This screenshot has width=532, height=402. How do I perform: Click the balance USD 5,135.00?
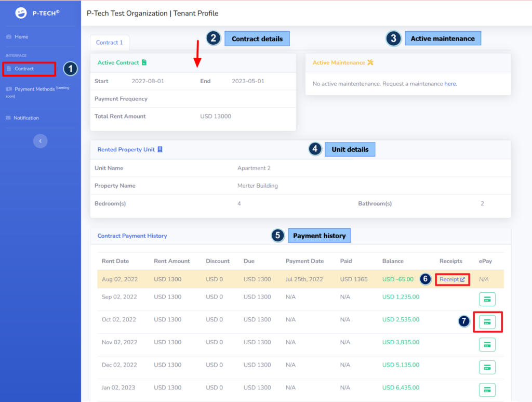pos(401,365)
